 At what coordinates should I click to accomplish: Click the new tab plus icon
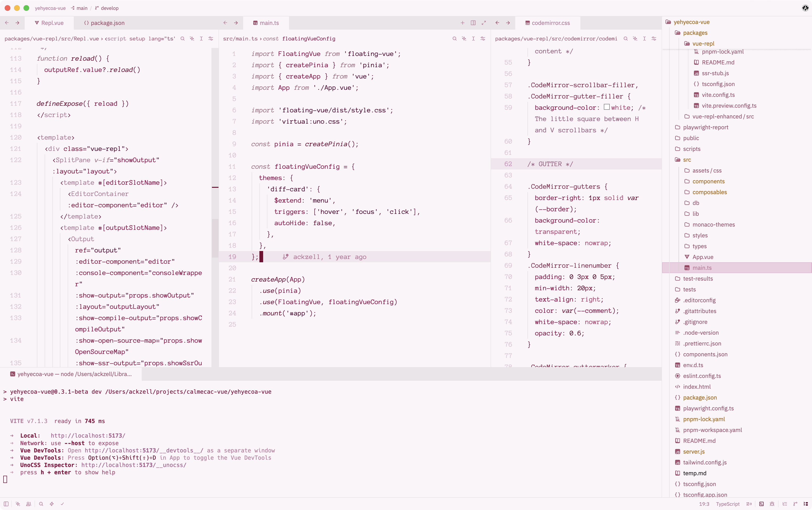click(463, 23)
